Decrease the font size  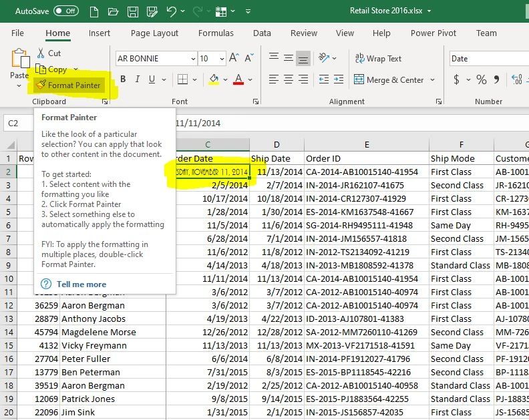point(249,58)
